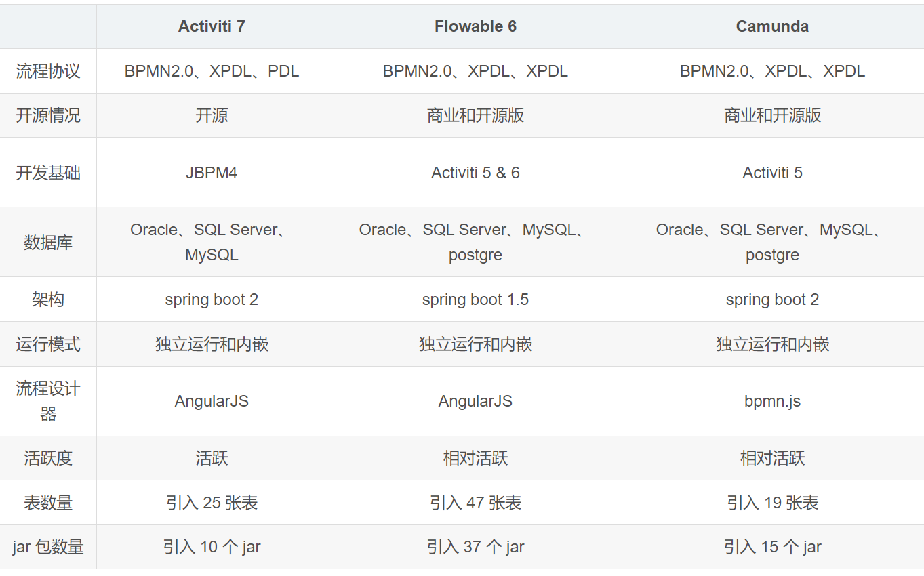Select the "引入 15 个 jar" cell
924x576 pixels.
(772, 547)
